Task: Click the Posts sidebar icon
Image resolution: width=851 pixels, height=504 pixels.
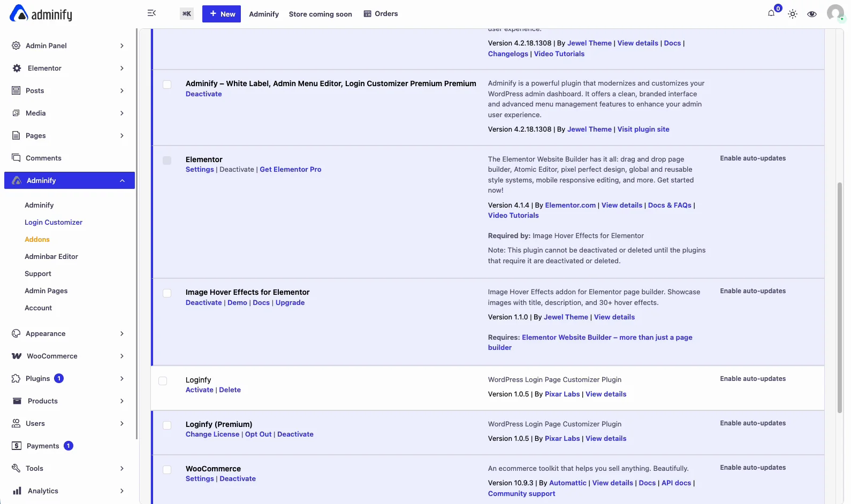Action: click(x=16, y=90)
